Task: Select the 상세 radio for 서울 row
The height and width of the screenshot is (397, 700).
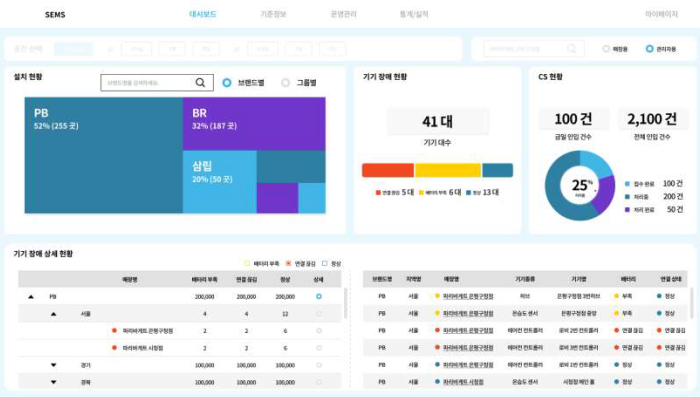Action: (319, 314)
